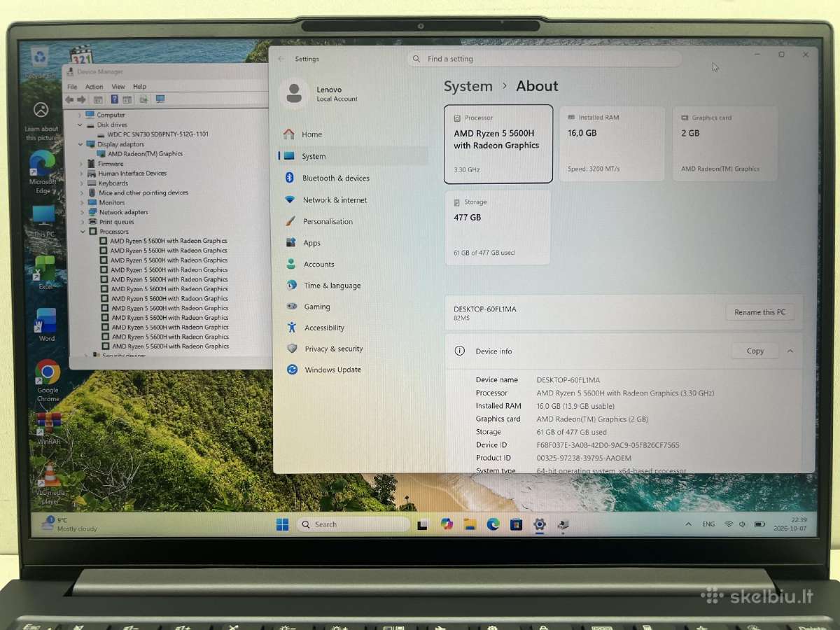This screenshot has height=630, width=840.
Task: Select AMD Radeon(TM) Graphics display adaptor entry
Action: [x=140, y=153]
